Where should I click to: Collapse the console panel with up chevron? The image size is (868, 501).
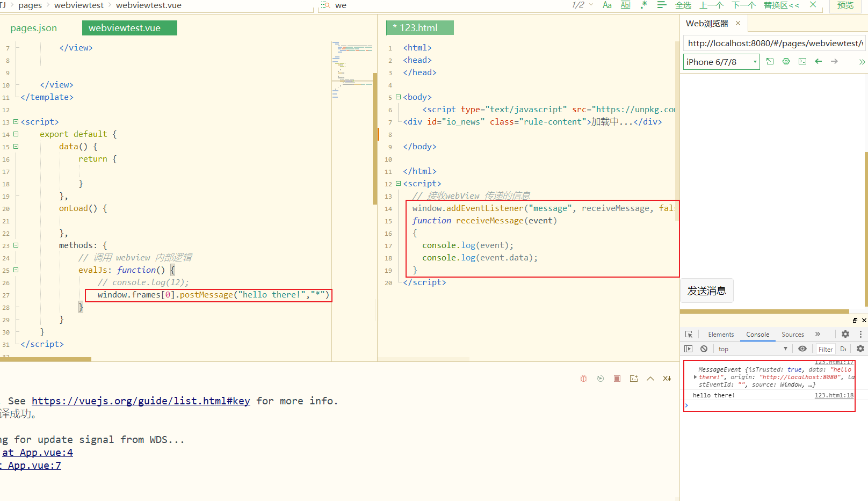click(x=650, y=379)
